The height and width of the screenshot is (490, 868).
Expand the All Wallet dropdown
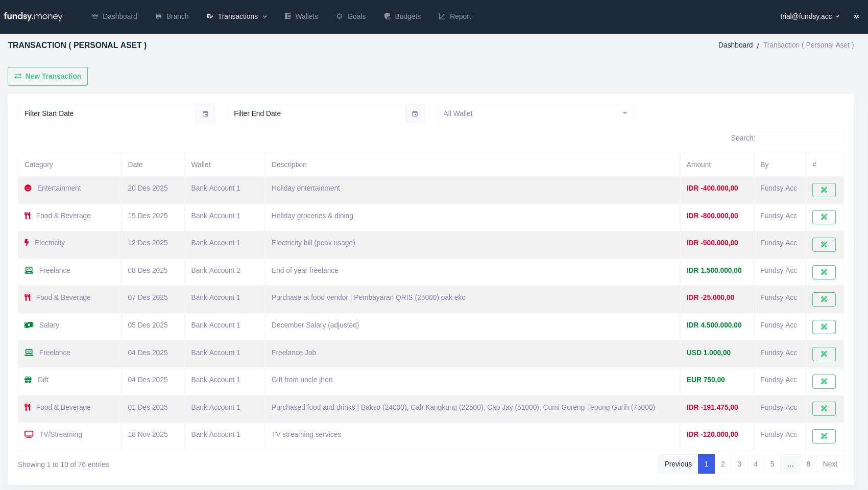tap(535, 113)
